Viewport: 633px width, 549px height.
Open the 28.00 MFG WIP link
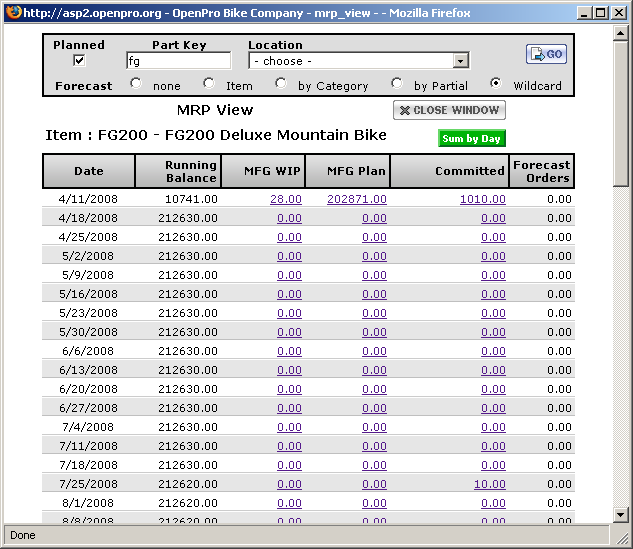tap(285, 199)
